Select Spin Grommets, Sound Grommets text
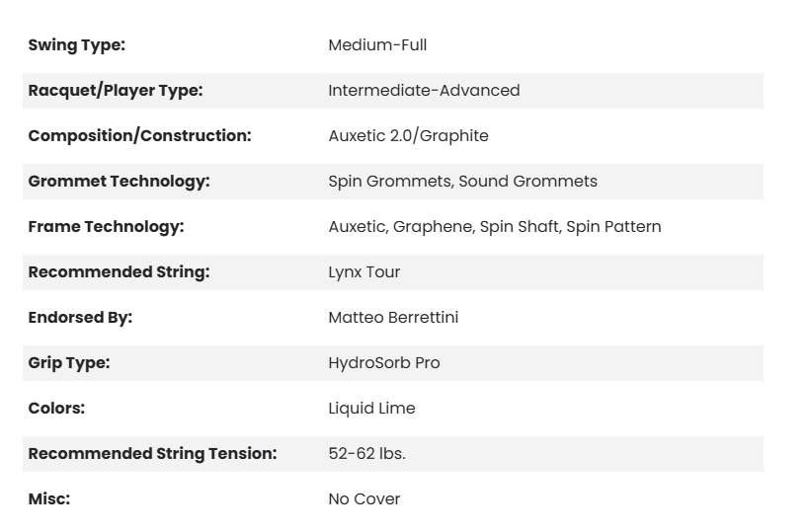 [x=462, y=182]
